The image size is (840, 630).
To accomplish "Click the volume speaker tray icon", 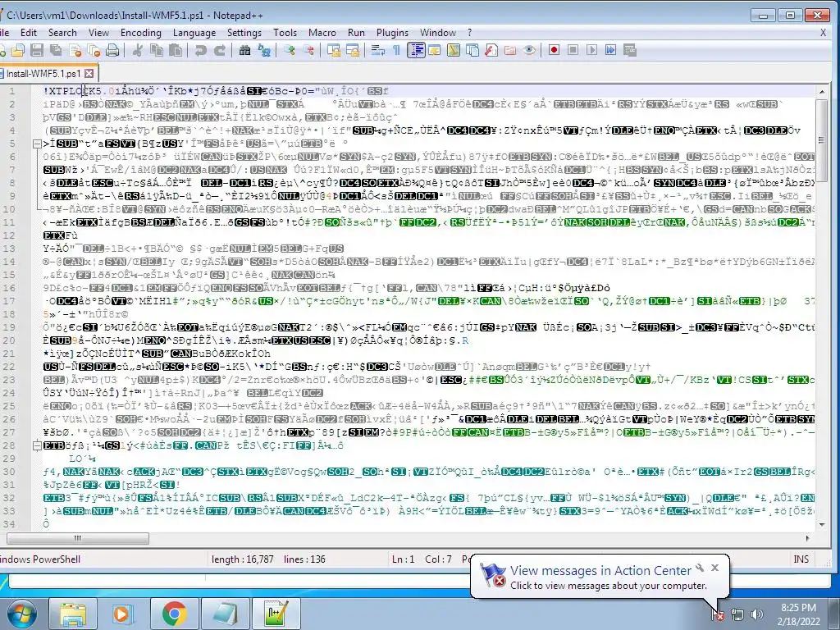I will [x=757, y=614].
